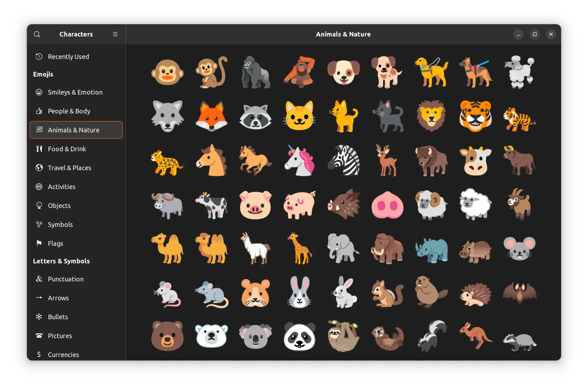Maximize the Characters window
588x390 pixels.
point(534,34)
